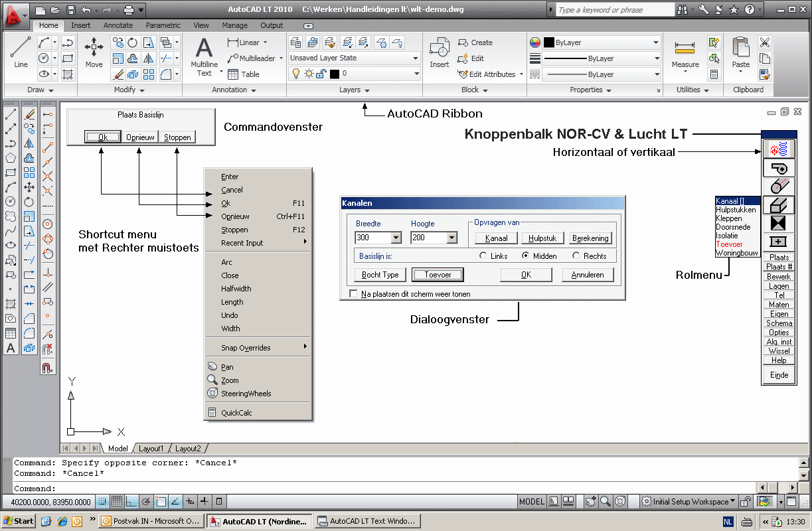The height and width of the screenshot is (531, 812).
Task: Click the Hatch icon in Draw panel
Action: [x=68, y=74]
